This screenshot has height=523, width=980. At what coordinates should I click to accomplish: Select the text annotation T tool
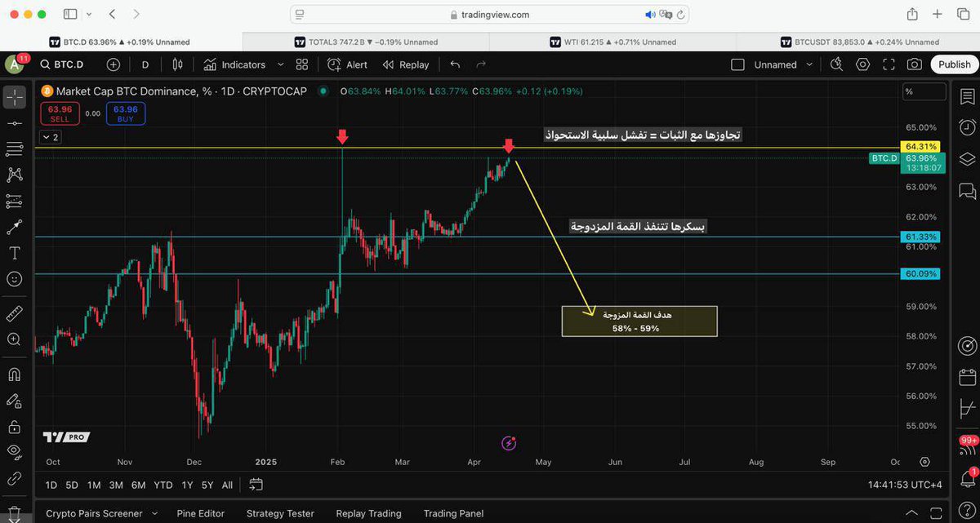point(14,253)
